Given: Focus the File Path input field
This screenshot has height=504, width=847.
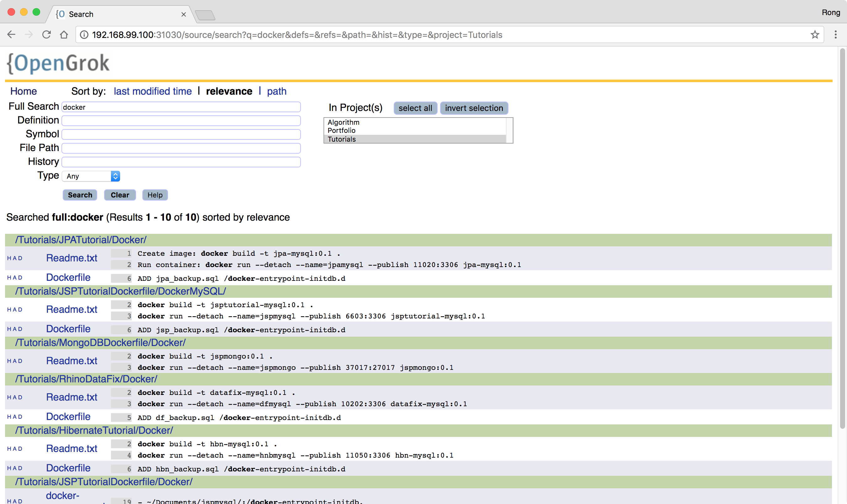Looking at the screenshot, I should pos(181,148).
